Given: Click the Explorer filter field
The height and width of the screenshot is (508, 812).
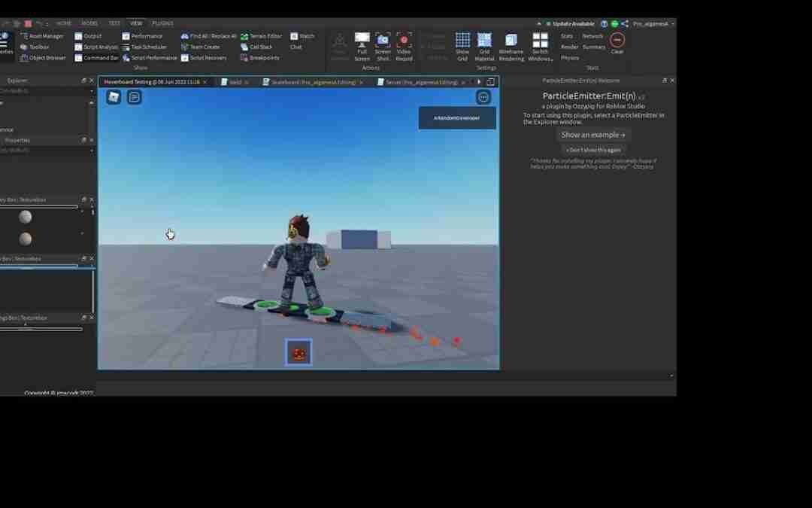Looking at the screenshot, I should pyautogui.click(x=47, y=91).
